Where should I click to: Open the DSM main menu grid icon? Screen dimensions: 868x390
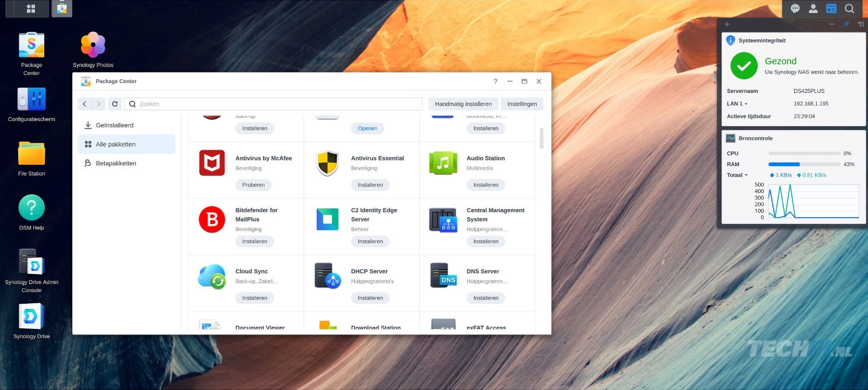tap(31, 9)
